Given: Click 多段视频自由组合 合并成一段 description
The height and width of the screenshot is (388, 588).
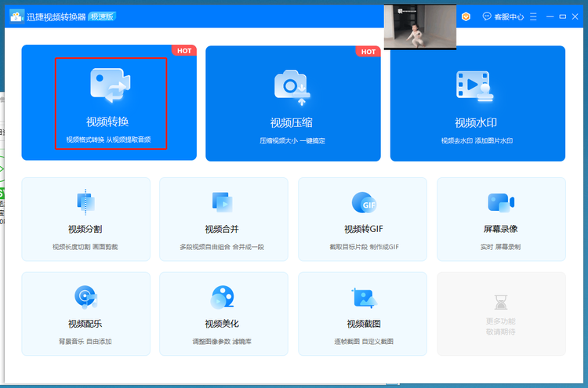Looking at the screenshot, I should pos(222,247).
